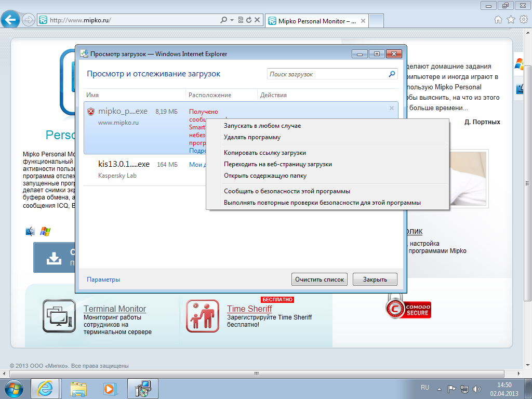Click the horizontal scrollbar left arrow
Image resolution: width=532 pixels, height=399 pixels.
click(4, 374)
